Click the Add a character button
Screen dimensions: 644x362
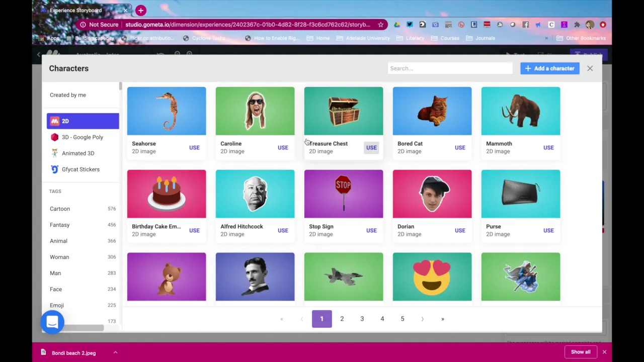click(x=549, y=68)
